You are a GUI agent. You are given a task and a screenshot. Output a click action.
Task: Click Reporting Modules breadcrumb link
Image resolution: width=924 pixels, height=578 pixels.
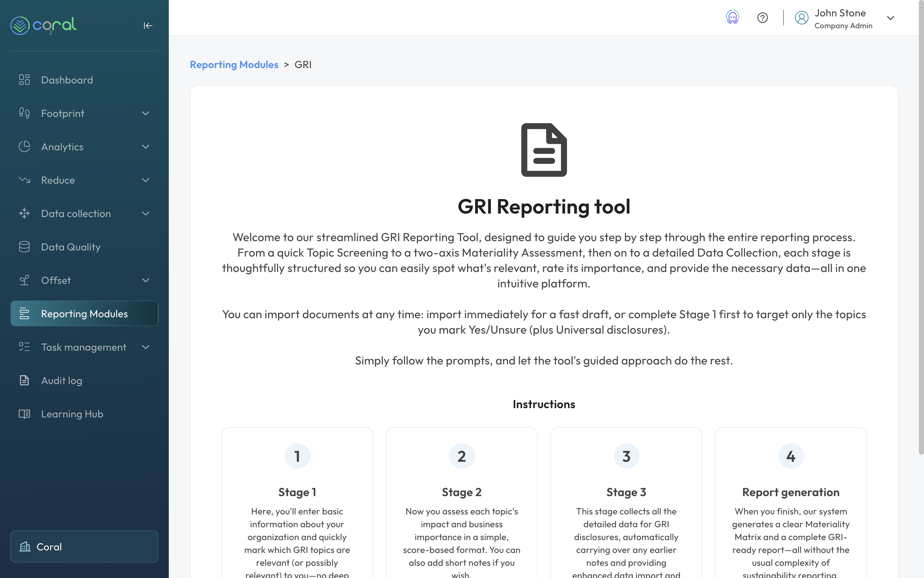(x=234, y=65)
